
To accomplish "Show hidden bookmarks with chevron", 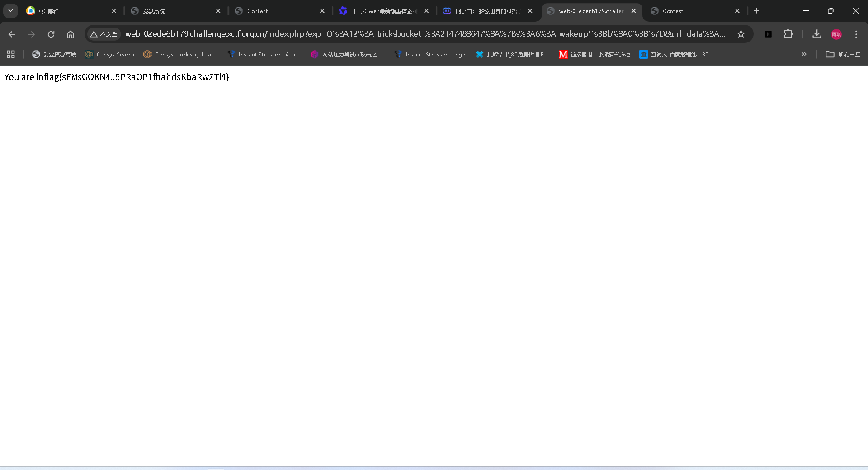I will 804,54.
